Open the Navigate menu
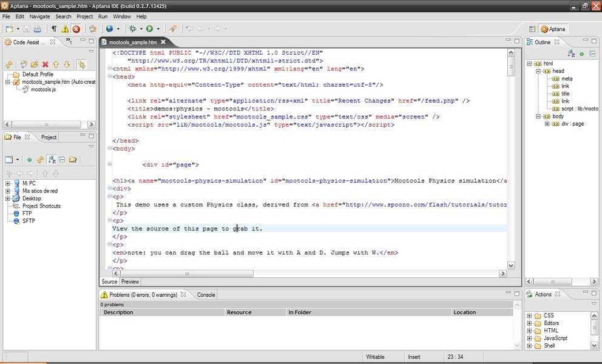The image size is (602, 364). pos(40,16)
